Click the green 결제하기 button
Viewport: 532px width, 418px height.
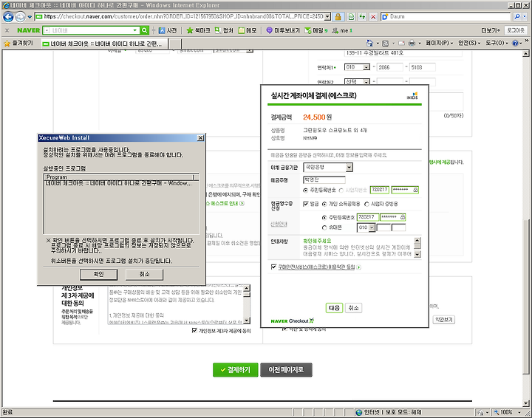(236, 370)
